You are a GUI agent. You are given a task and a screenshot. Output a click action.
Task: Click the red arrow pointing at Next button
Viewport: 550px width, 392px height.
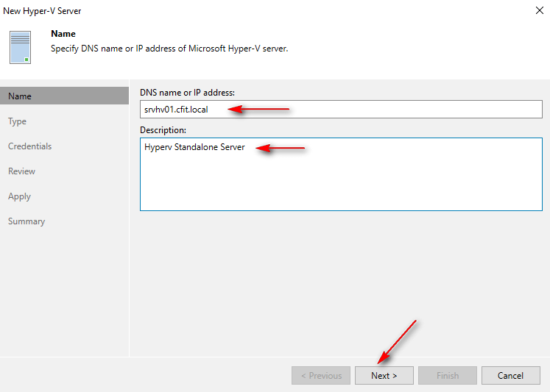398,341
